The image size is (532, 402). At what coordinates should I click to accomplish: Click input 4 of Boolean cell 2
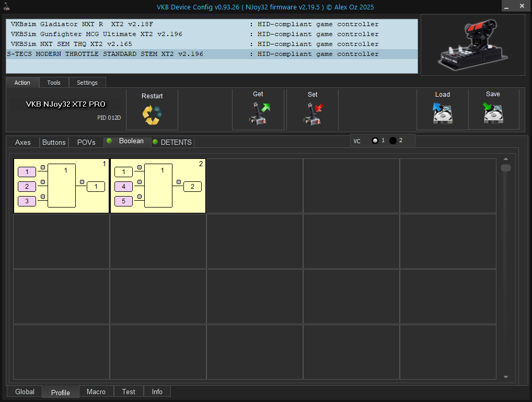point(123,187)
